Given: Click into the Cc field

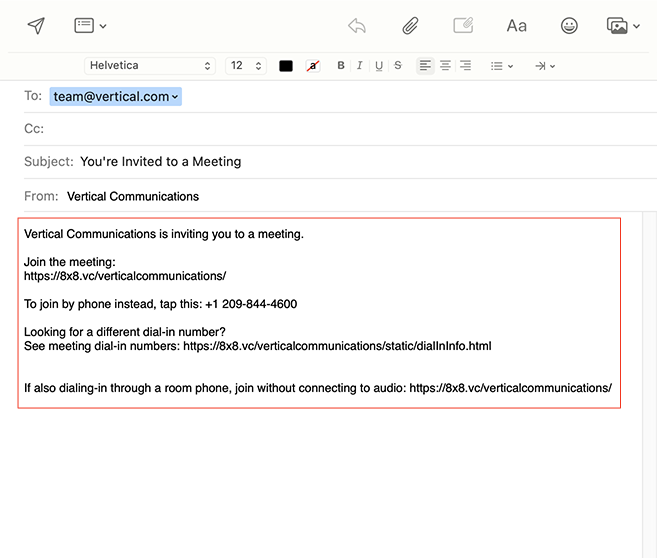Looking at the screenshot, I should [x=339, y=129].
